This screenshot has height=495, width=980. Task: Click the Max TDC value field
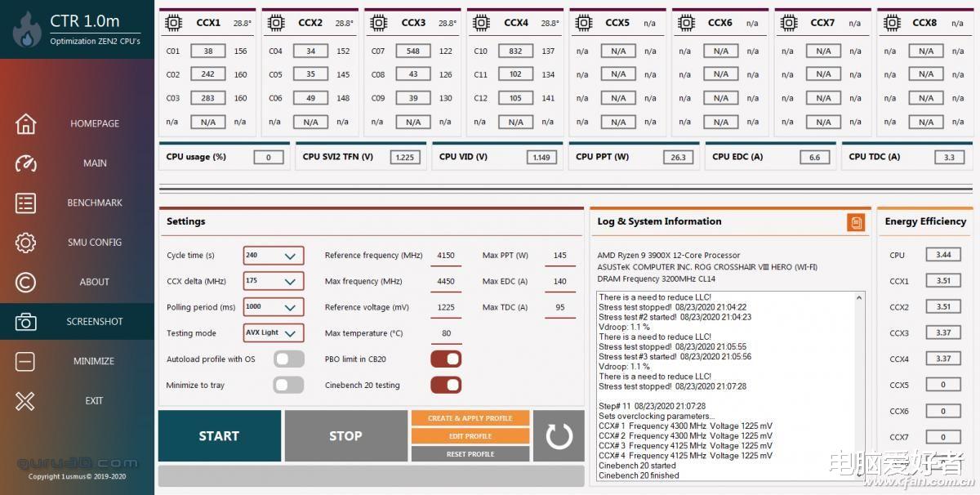pyautogui.click(x=559, y=308)
